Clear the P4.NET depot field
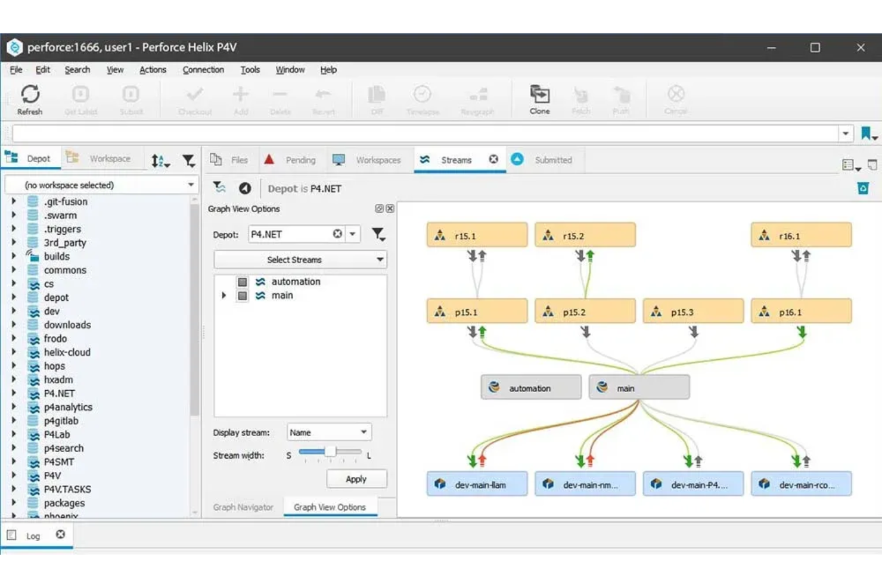The width and height of the screenshot is (882, 588). 337,234
